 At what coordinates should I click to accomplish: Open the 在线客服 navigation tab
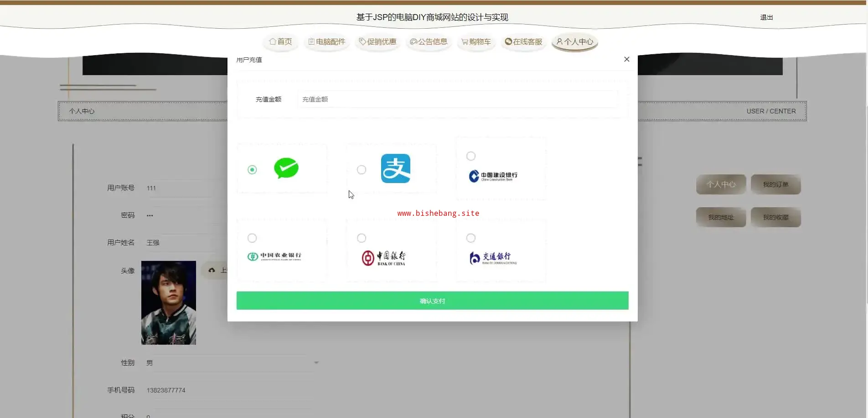coord(524,42)
